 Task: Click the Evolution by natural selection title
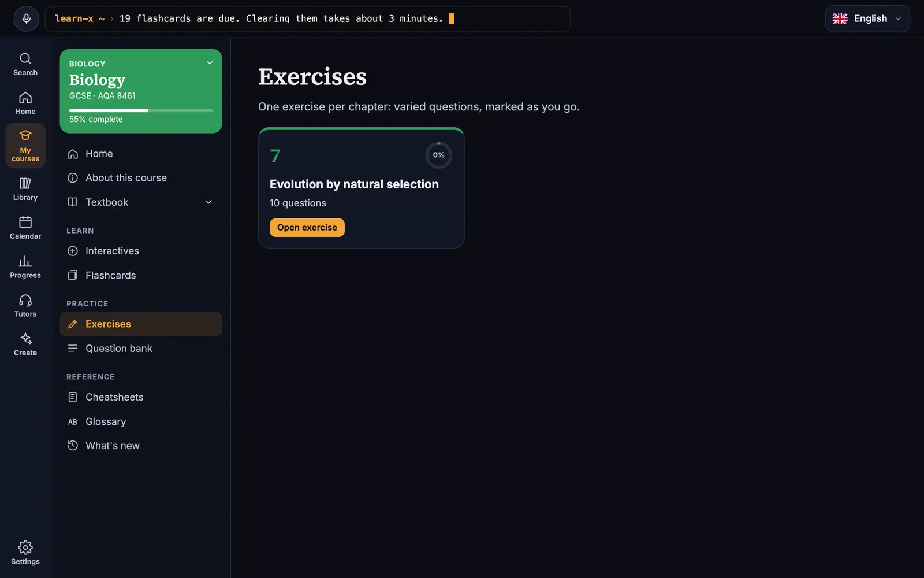tap(354, 184)
